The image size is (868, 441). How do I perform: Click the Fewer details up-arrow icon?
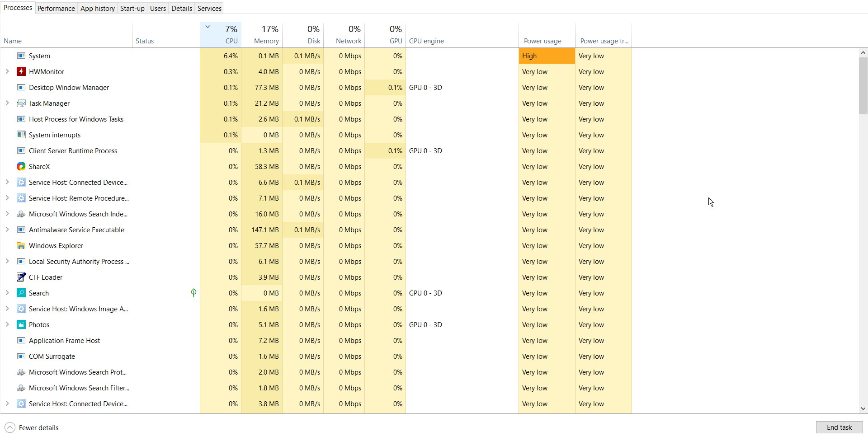pos(10,427)
